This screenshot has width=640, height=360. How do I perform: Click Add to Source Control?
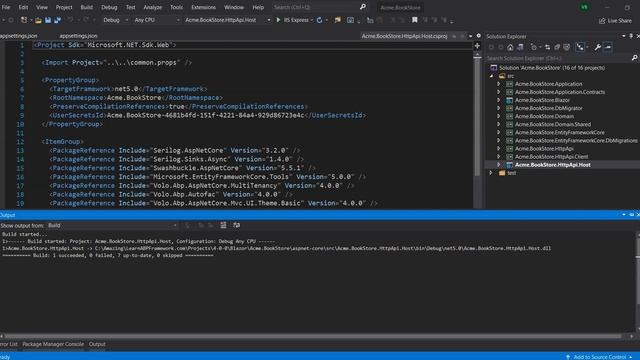(599, 357)
